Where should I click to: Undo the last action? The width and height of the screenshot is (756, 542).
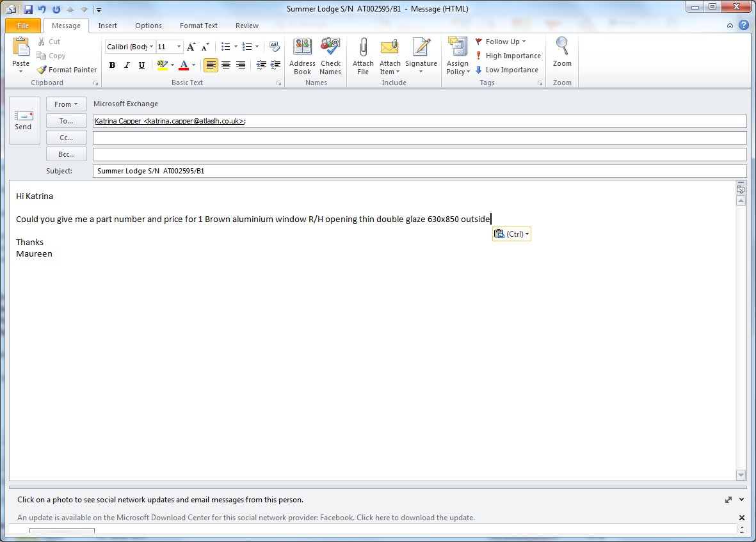click(x=42, y=9)
